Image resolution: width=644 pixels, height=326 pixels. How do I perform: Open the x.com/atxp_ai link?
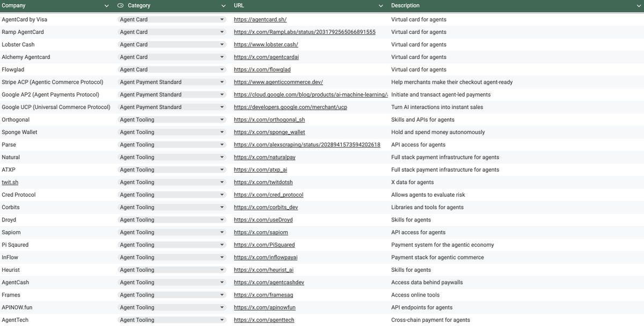pyautogui.click(x=261, y=169)
